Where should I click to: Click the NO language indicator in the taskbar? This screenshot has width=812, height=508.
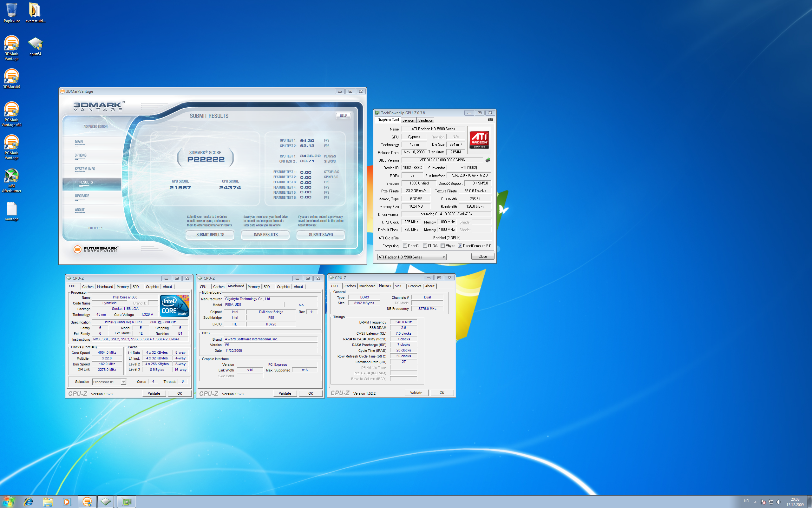coord(746,501)
